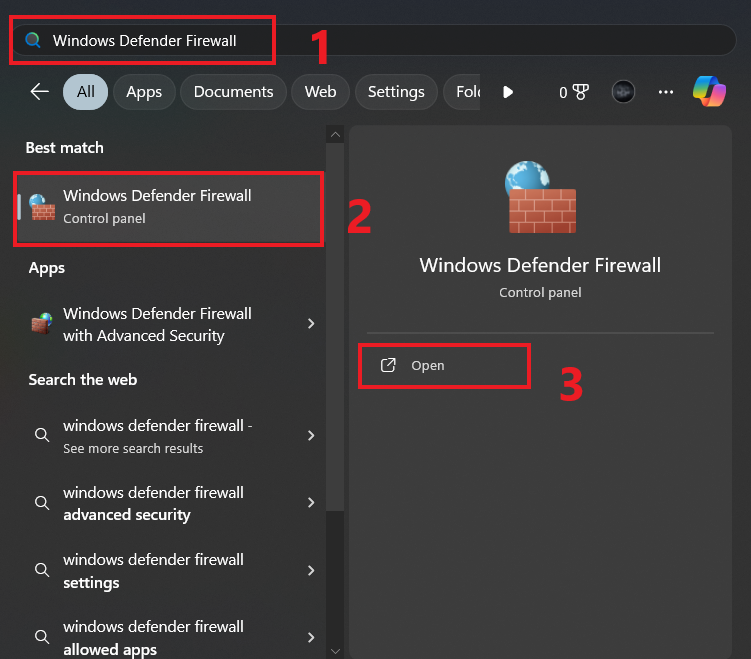Go back using the left arrow
The image size is (751, 659).
point(39,91)
